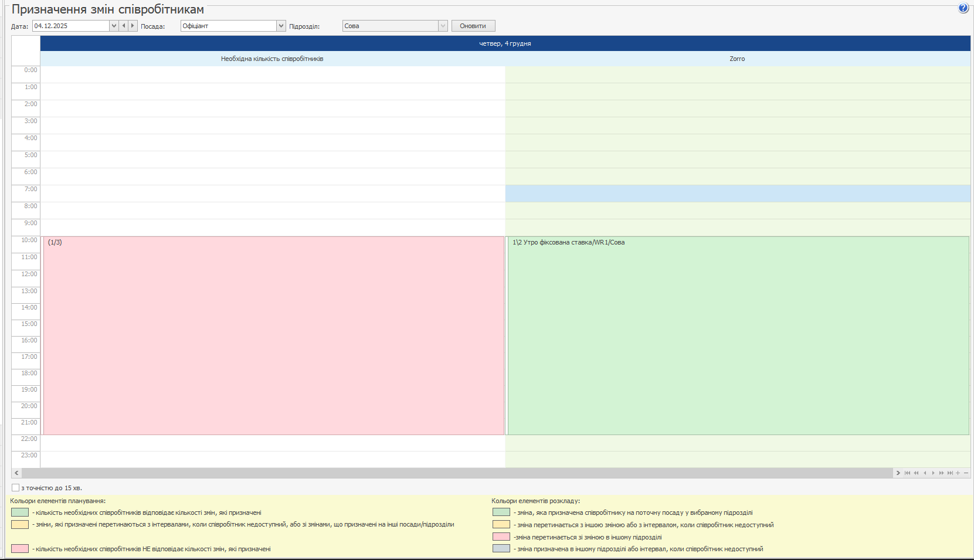Click the Оновити button
Image resolution: width=974 pixels, height=560 pixels.
[x=473, y=26]
